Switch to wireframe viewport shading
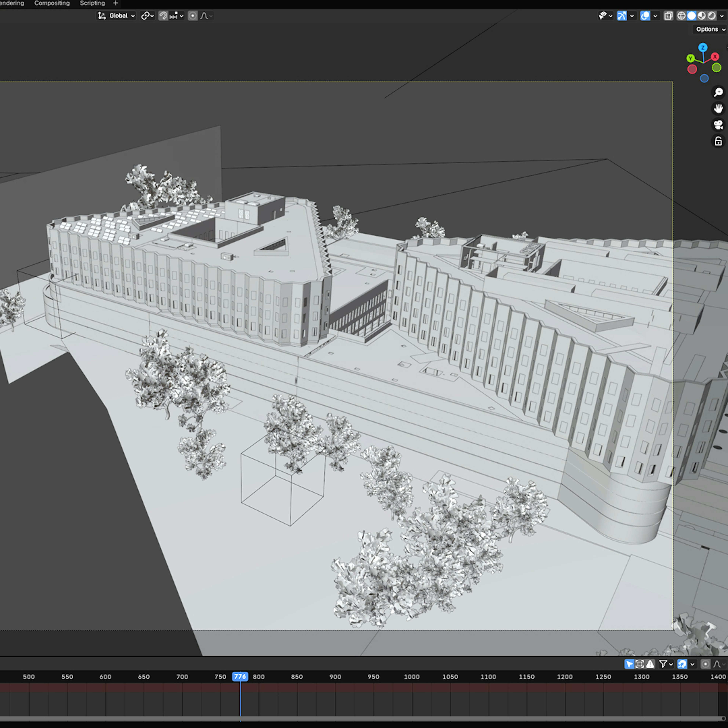 click(681, 16)
